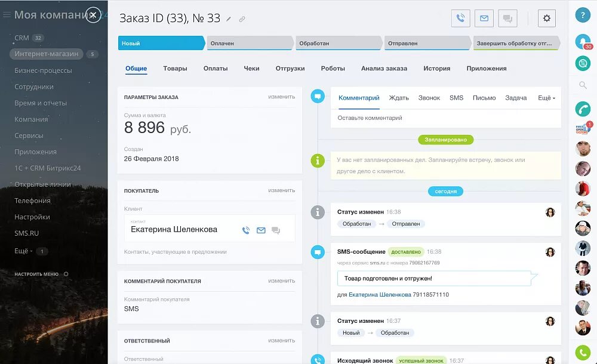Switch to the Товары tab
Screen dimensions: 597x364
(175, 69)
